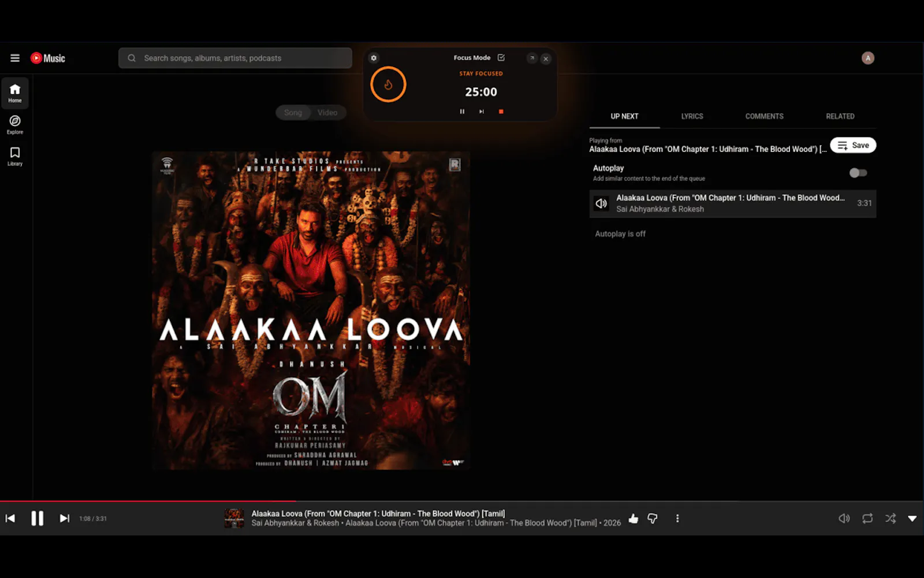The height and width of the screenshot is (578, 924).
Task: Click the search magnifier icon
Action: pos(132,58)
